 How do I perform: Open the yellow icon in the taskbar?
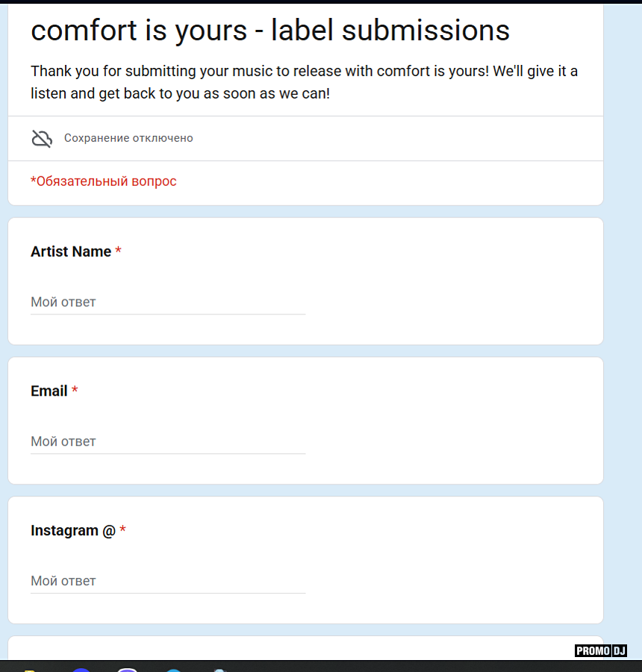30,668
